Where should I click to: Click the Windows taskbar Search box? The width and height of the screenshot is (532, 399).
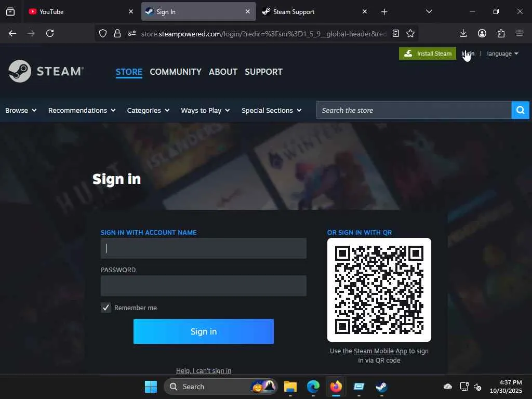click(x=220, y=387)
